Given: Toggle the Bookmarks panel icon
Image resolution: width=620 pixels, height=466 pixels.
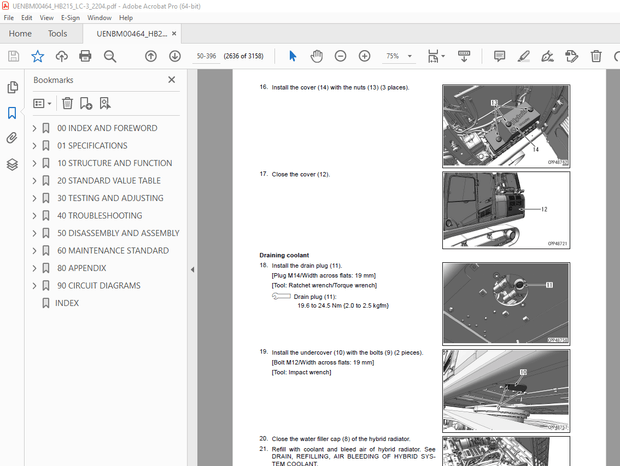Looking at the screenshot, I should [x=12, y=113].
